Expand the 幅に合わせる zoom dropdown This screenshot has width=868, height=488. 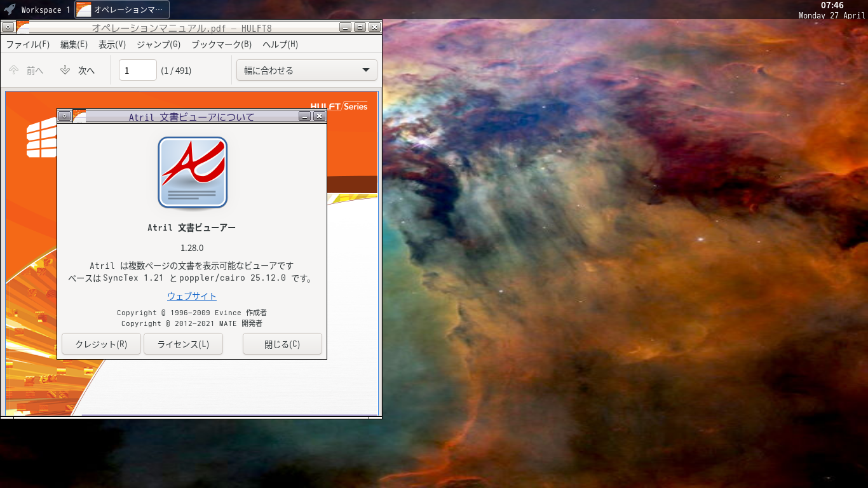click(x=307, y=70)
